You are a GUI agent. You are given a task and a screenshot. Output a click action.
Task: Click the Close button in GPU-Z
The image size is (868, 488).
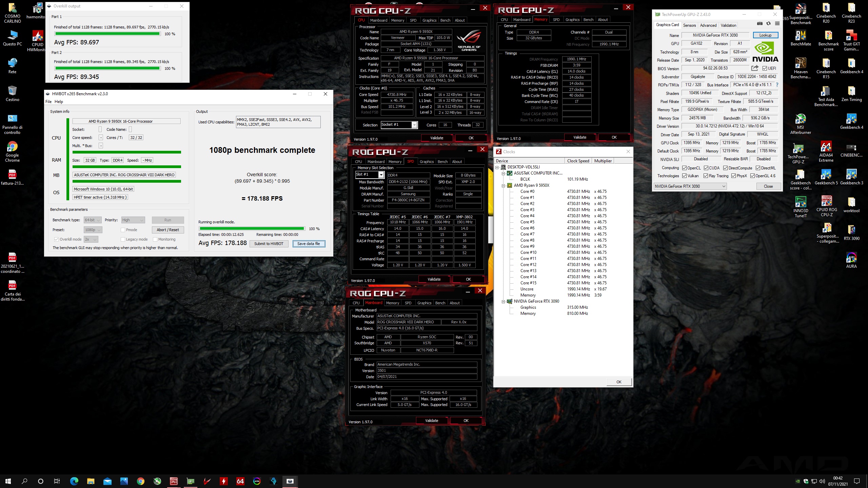(768, 186)
